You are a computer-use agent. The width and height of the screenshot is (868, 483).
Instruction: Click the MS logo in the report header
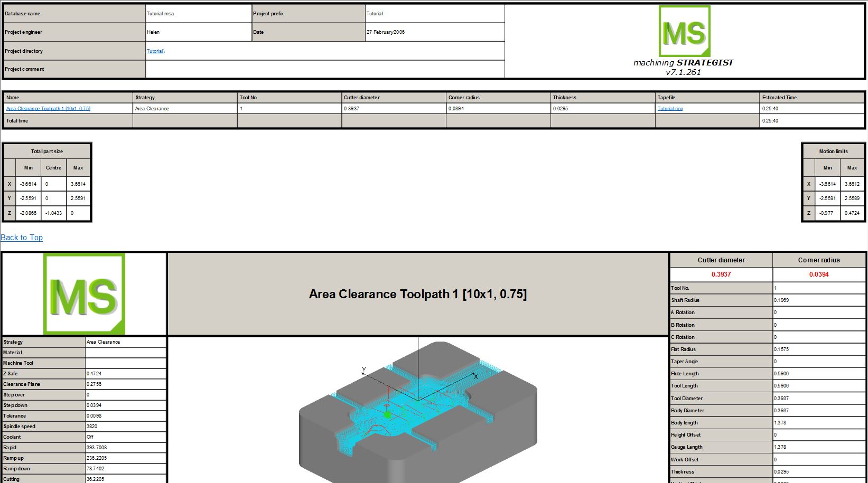pos(684,32)
